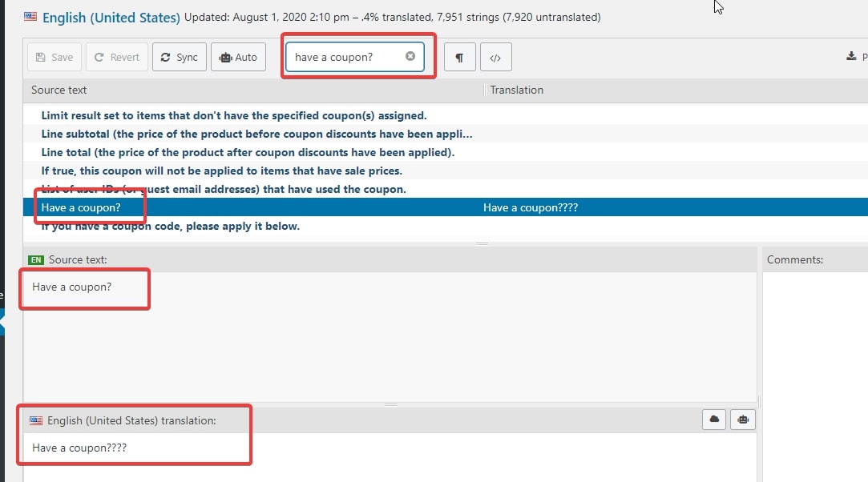Toggle code view button
This screenshot has width=868, height=482.
point(496,57)
